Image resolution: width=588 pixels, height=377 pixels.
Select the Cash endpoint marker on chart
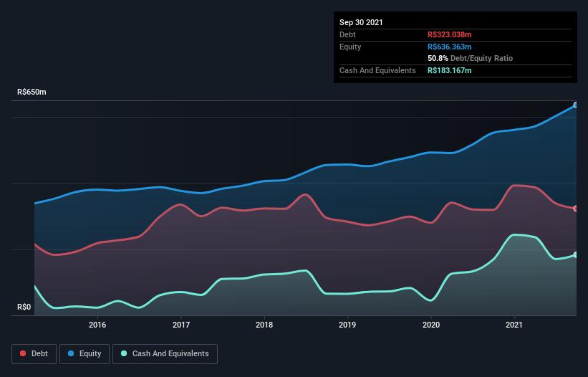[x=576, y=254]
